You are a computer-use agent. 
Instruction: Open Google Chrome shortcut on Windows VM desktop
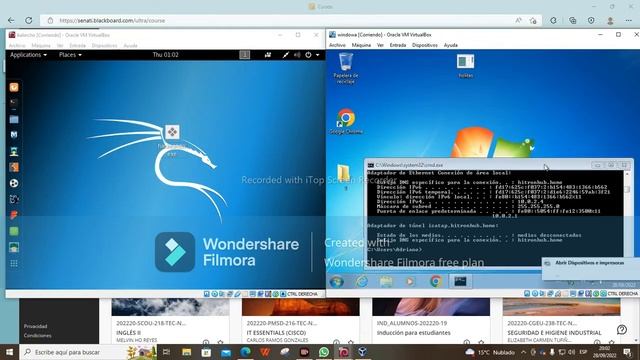[346, 121]
